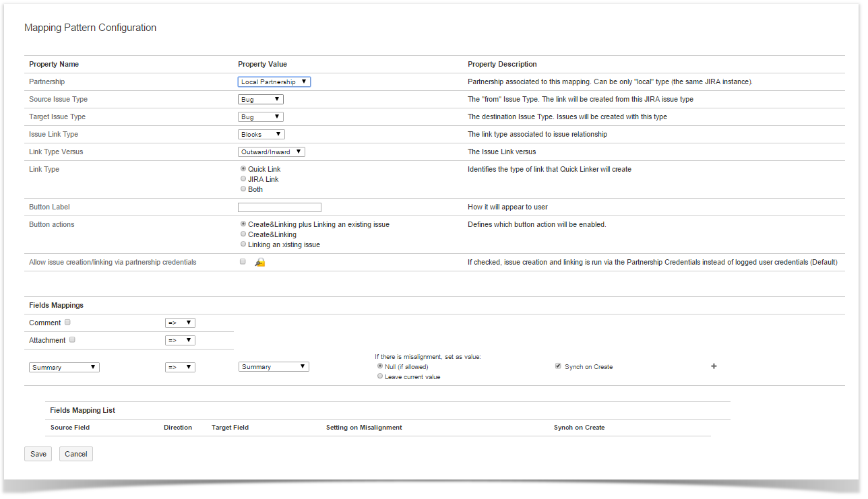
Task: Open the source field Summary dropdown
Action: pyautogui.click(x=64, y=368)
